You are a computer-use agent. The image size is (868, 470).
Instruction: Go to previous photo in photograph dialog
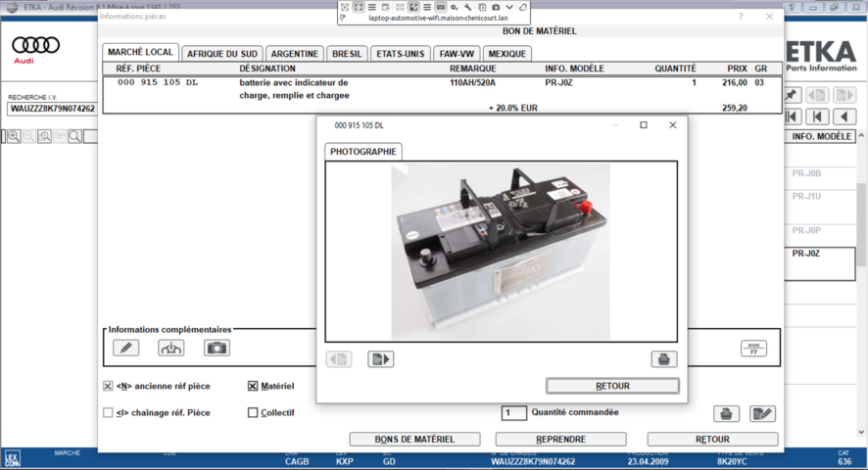[339, 359]
